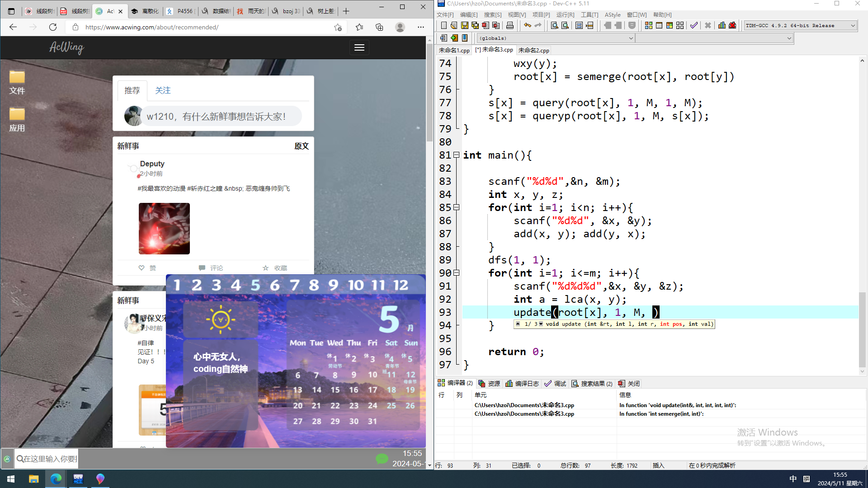
Task: Open the 运行[R] menu in Dev-C++
Action: click(565, 15)
